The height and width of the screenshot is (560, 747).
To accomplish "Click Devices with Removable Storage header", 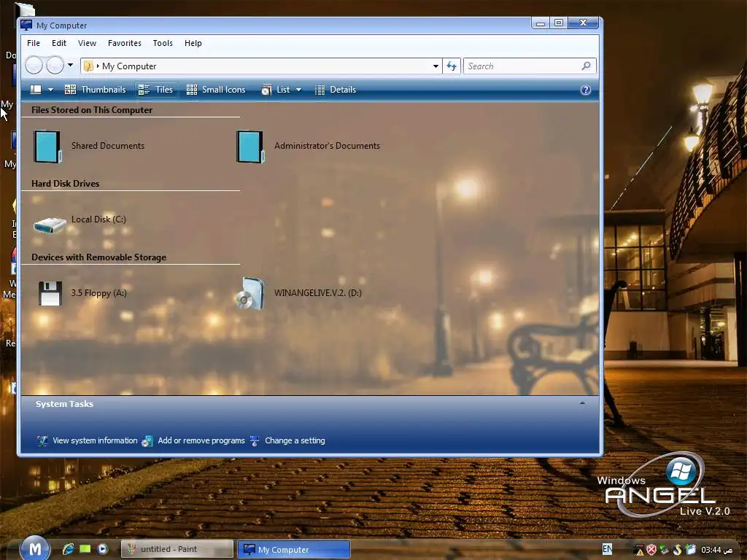I will tap(98, 257).
